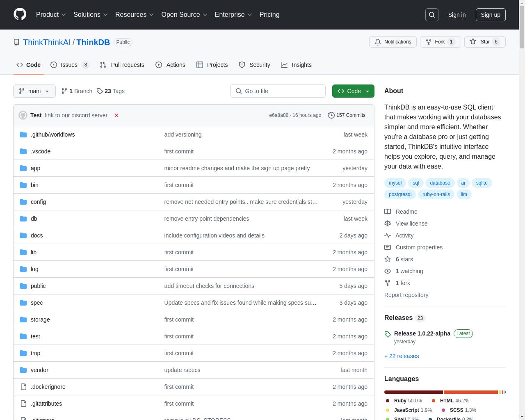Fork the ThinkDB repository

click(441, 42)
